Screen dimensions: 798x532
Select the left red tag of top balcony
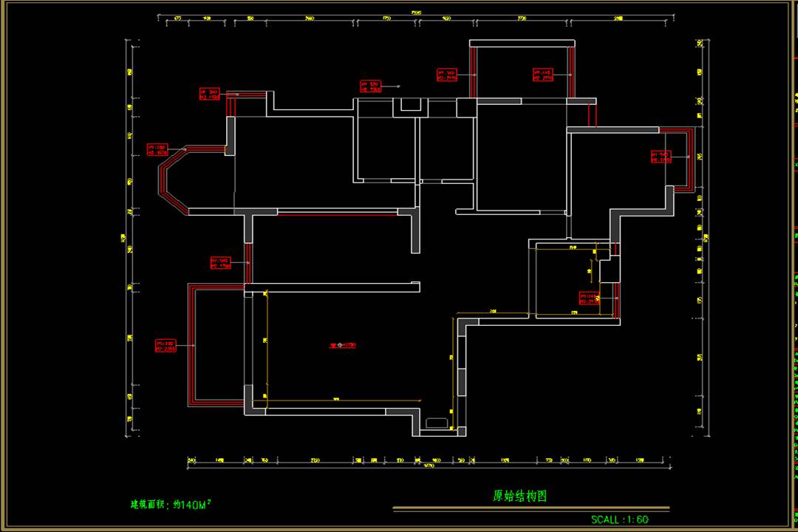coord(446,75)
